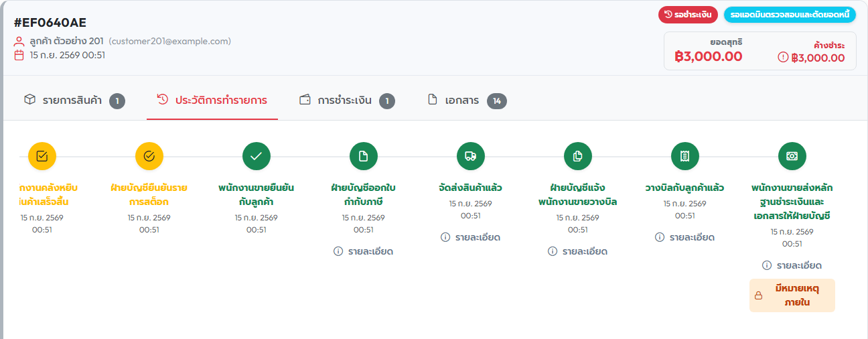This screenshot has height=339, width=868.
Task: Click the info icon under ฝ่ายบัญชีแจ้งพนักงานขายวางบิล
Action: coord(553,251)
